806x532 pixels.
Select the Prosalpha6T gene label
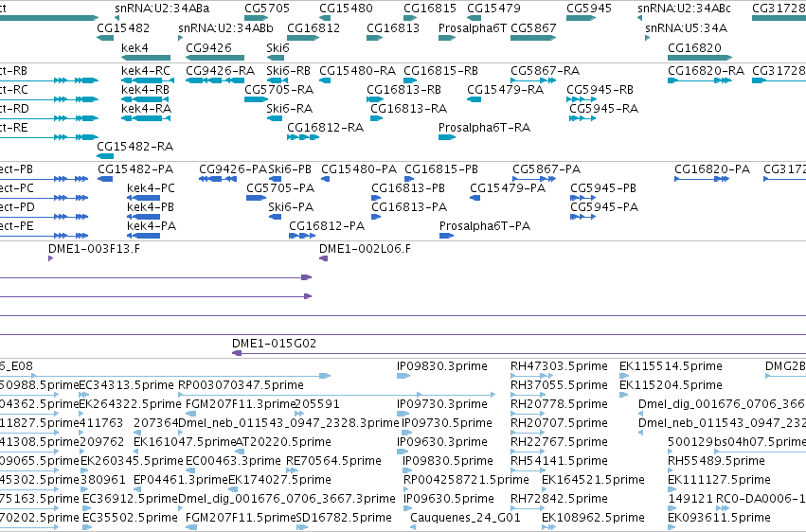tap(473, 27)
